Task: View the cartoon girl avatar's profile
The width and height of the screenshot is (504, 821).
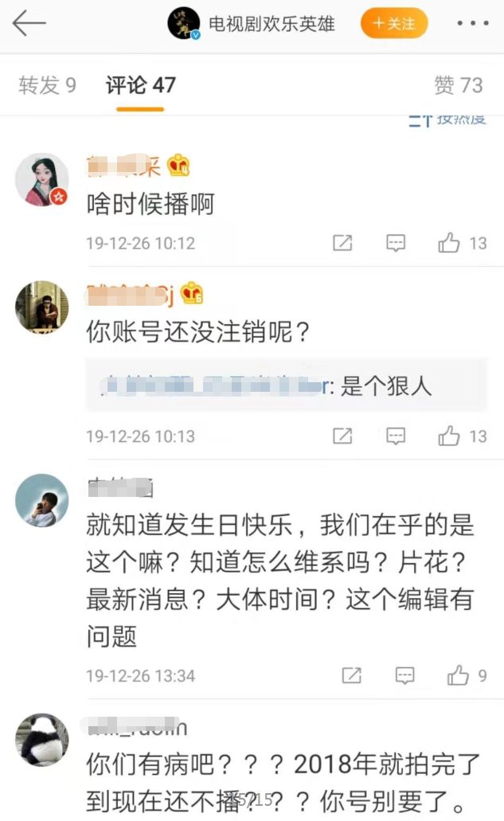Action: pos(42,179)
